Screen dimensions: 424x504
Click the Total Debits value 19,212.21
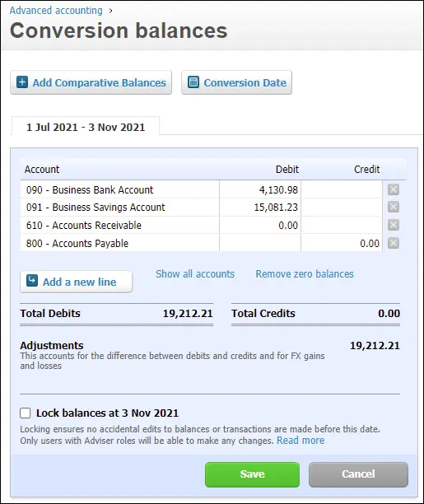(188, 314)
